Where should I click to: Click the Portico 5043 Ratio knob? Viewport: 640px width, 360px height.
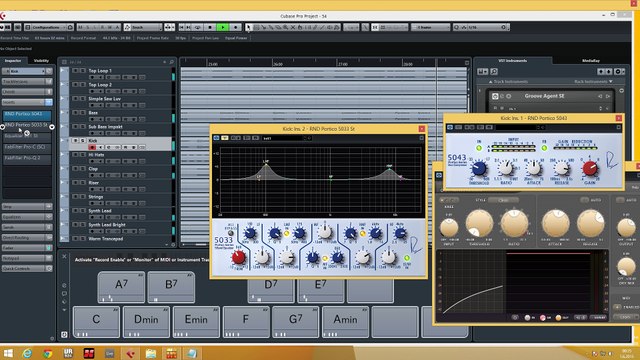click(506, 168)
